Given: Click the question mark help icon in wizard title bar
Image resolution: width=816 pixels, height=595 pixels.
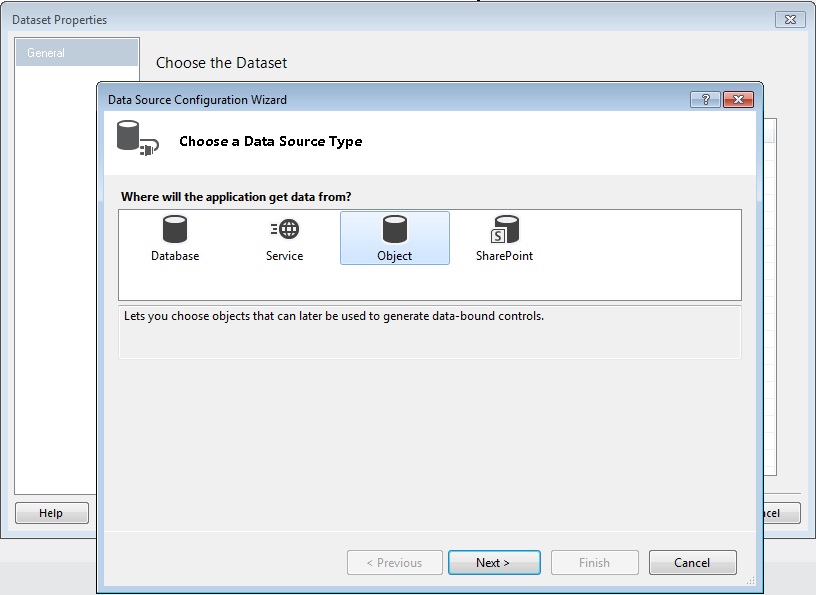Looking at the screenshot, I should pyautogui.click(x=705, y=100).
